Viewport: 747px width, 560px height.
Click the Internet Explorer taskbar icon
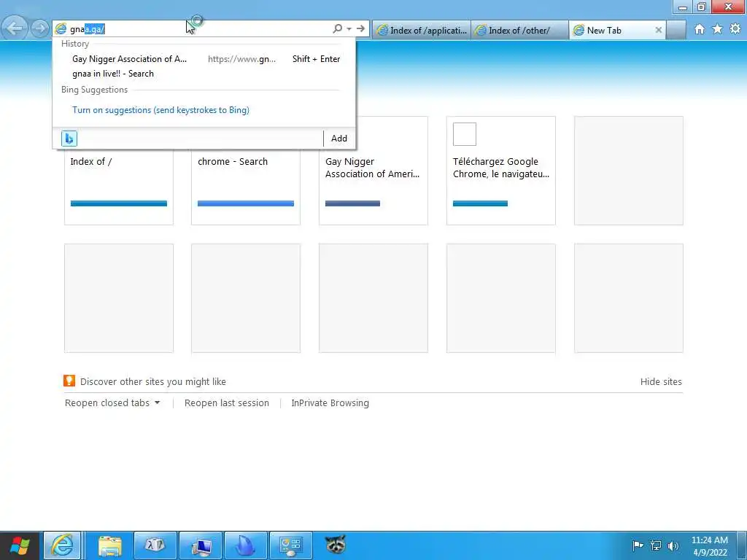pos(63,545)
